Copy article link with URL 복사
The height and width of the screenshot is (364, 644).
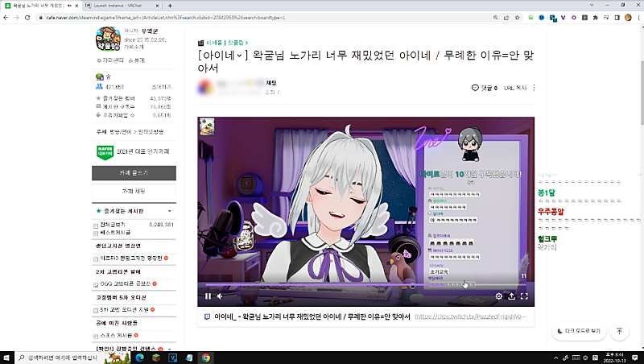pyautogui.click(x=515, y=88)
